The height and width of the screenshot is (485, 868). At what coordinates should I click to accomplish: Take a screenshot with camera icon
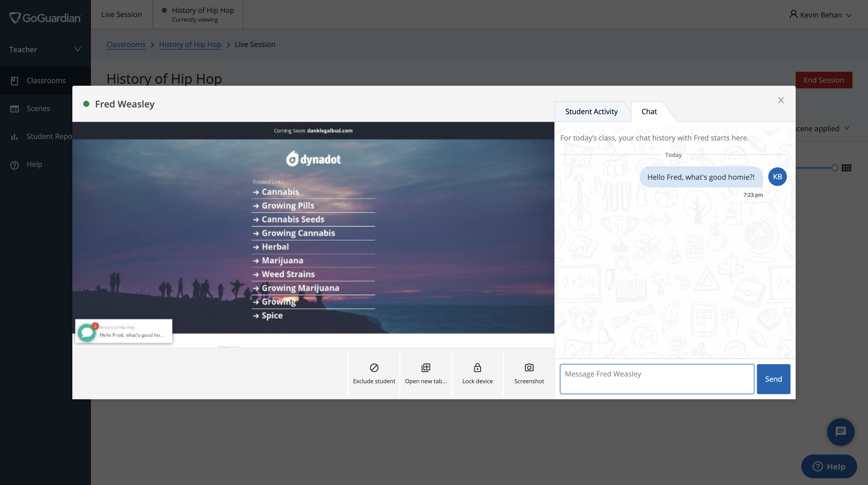tap(529, 367)
